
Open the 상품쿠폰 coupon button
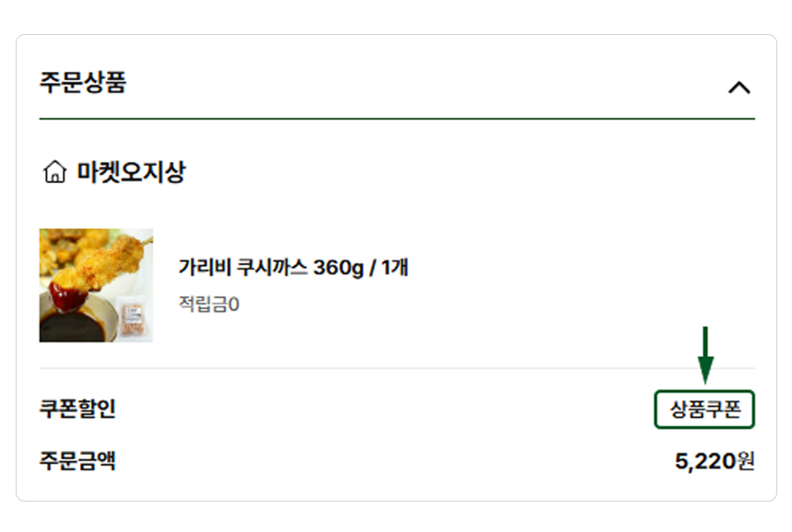705,410
